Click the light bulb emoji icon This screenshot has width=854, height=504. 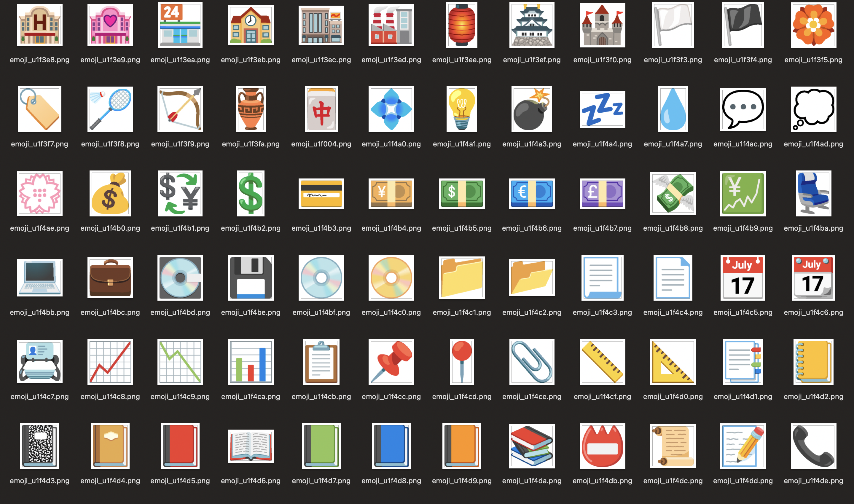462,109
